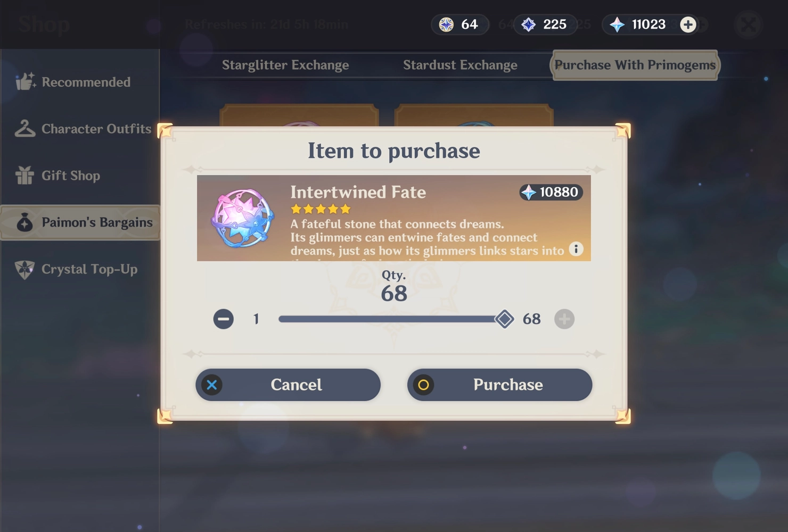This screenshot has width=788, height=532.
Task: Select Purchase With Primogems tab
Action: coord(635,65)
